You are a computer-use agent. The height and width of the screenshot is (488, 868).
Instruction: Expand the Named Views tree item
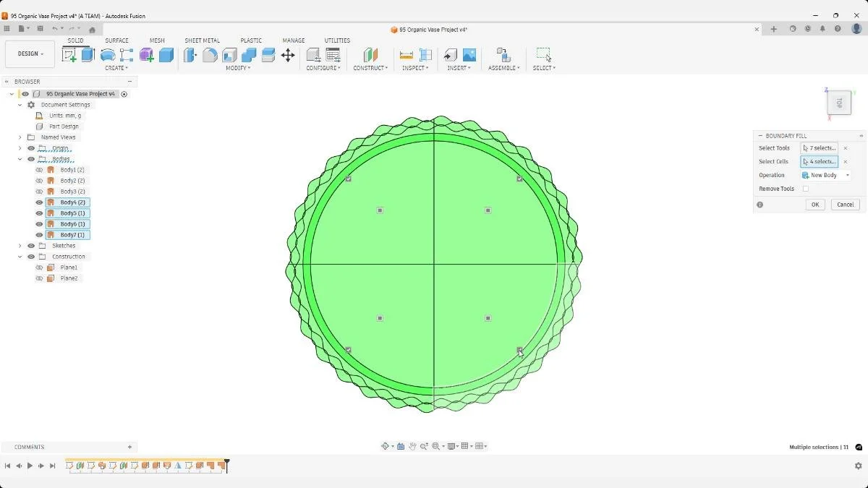pyautogui.click(x=20, y=137)
